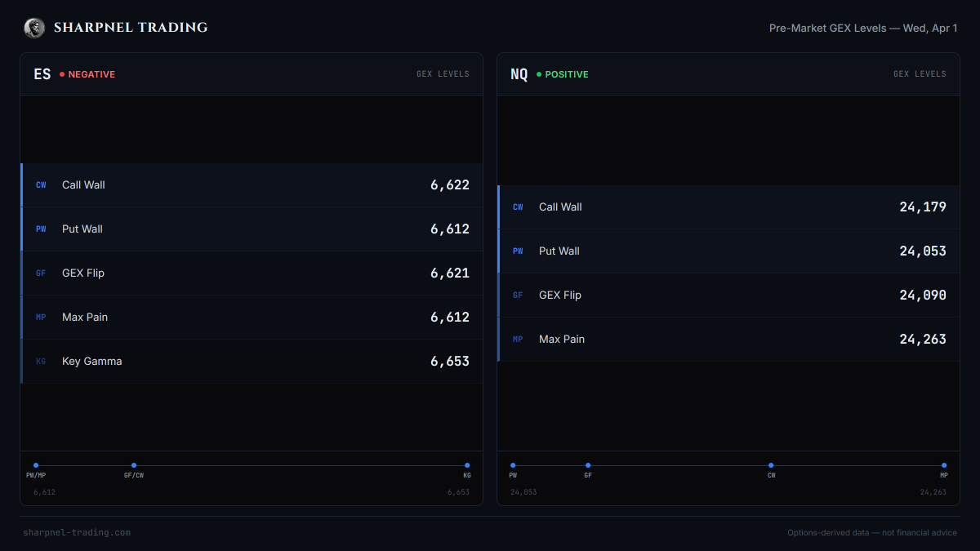This screenshot has height=551, width=980.
Task: Click the ES Max Pain value 6,612
Action: coord(450,318)
